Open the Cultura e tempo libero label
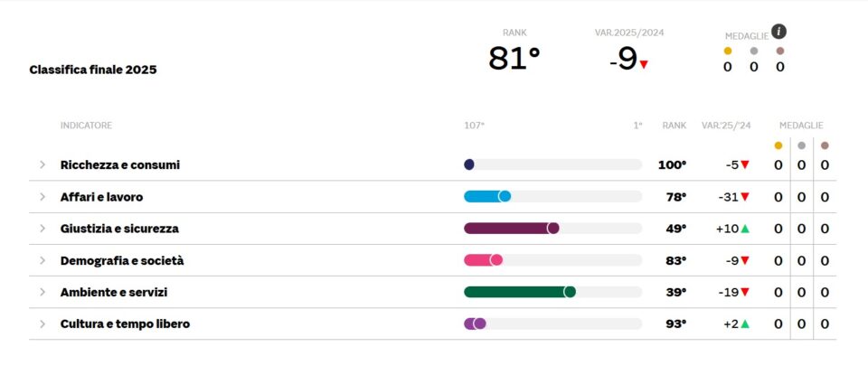Image resolution: width=868 pixels, height=375 pixels. (x=125, y=323)
